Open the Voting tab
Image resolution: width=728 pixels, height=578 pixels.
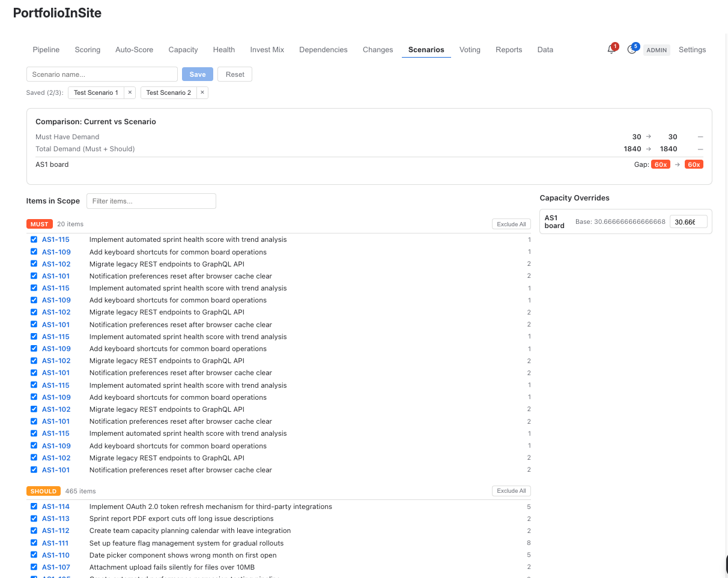tap(470, 50)
